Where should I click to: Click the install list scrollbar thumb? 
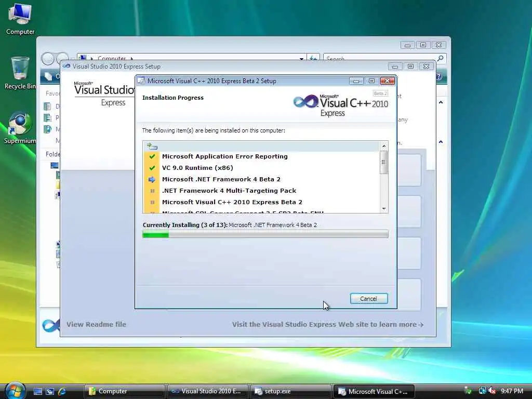[x=384, y=162]
